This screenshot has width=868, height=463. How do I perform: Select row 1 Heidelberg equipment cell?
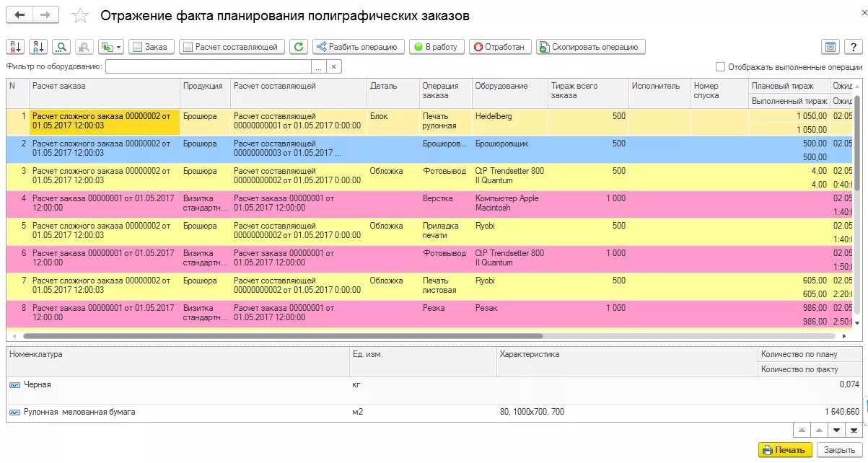point(510,122)
